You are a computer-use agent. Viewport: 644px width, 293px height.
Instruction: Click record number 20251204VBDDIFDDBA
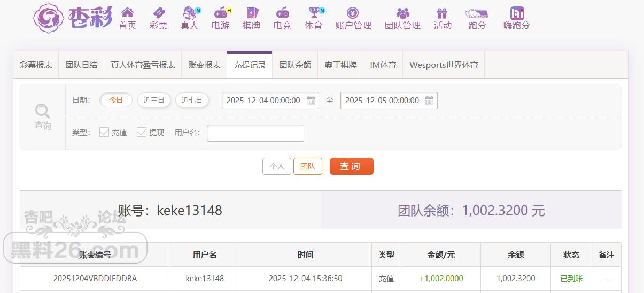click(95, 279)
